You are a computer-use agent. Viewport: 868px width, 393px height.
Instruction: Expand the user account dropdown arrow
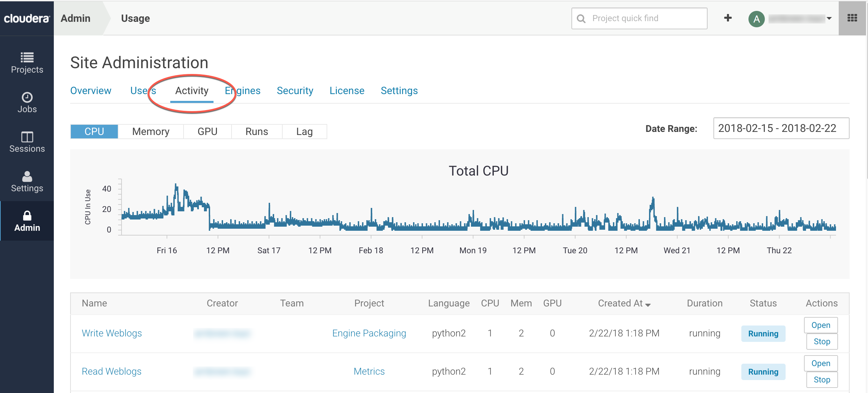coord(829,18)
